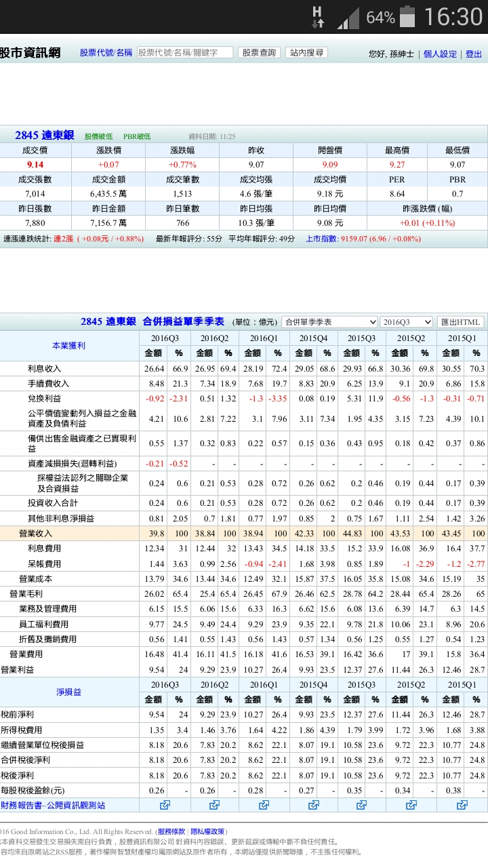Select the 營業費用 row label

(26, 654)
